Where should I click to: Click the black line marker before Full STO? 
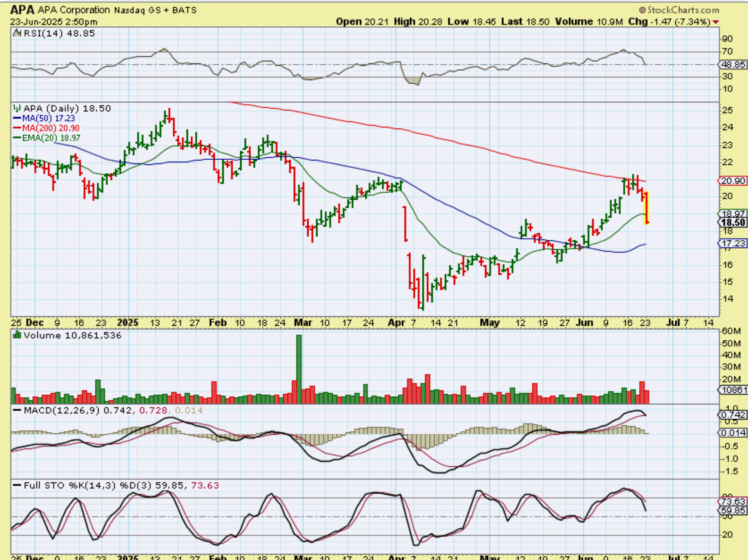pyautogui.click(x=17, y=485)
